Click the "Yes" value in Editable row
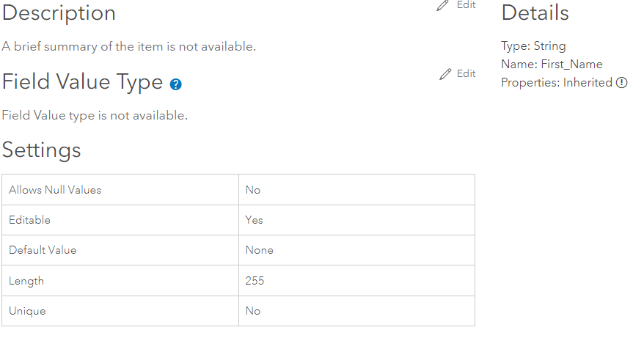 254,220
